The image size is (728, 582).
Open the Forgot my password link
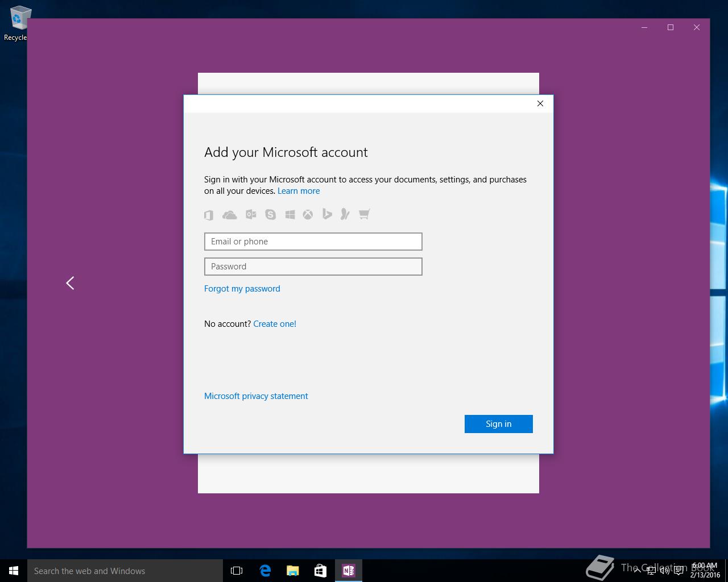[x=242, y=289]
